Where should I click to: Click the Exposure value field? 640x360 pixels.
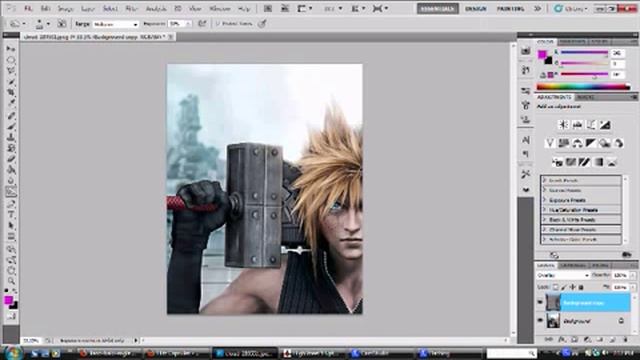(178, 24)
